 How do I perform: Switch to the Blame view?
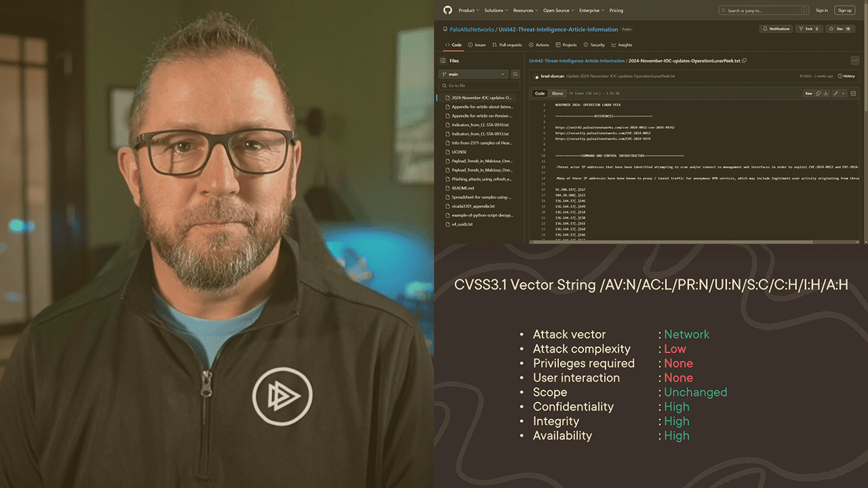557,93
